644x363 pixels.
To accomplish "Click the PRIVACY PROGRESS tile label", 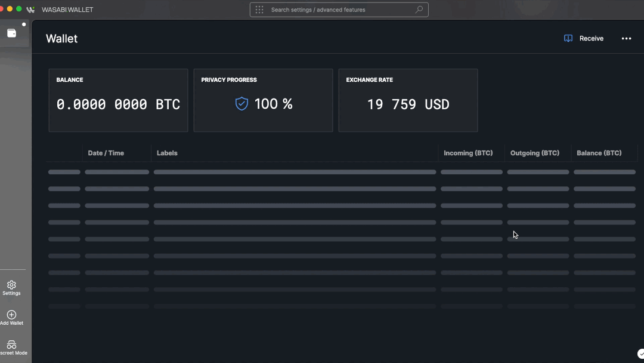I will click(x=229, y=80).
